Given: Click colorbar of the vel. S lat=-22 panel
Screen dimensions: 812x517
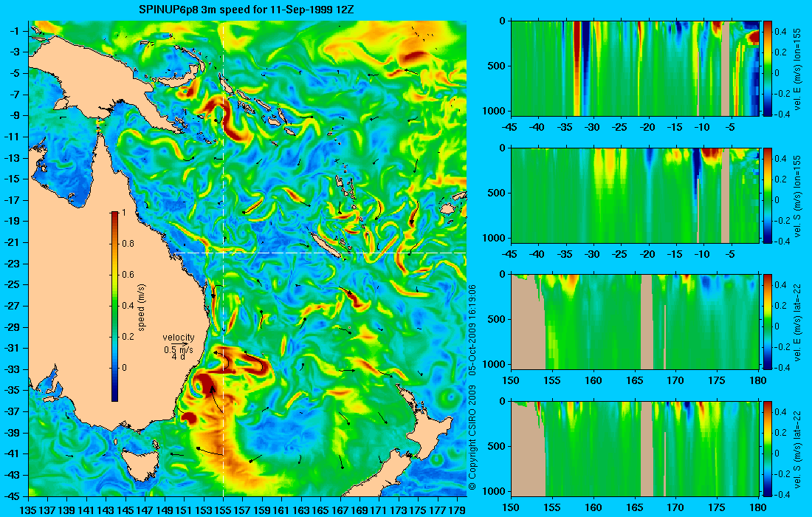Looking at the screenshot, I should pos(767,448).
